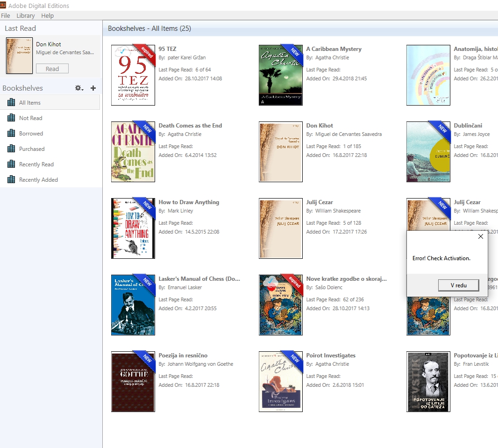Click the Read button for Don Kihot
The width and height of the screenshot is (498, 448).
point(52,69)
